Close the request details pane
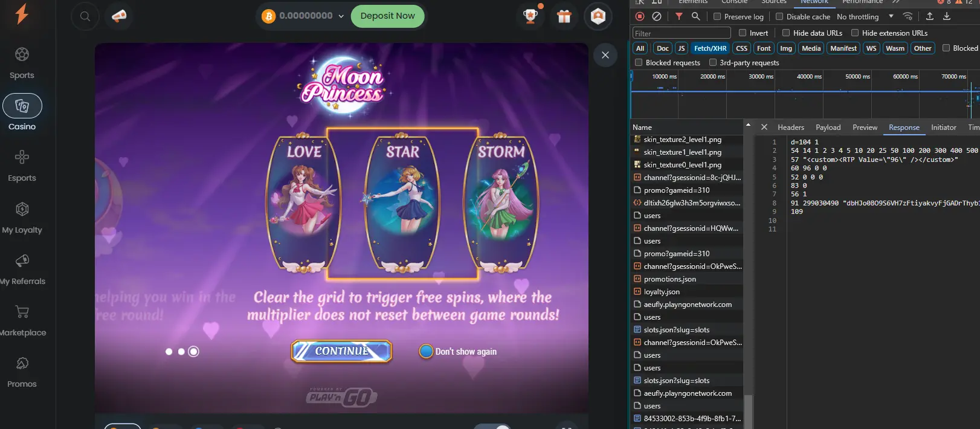The width and height of the screenshot is (980, 429). point(764,127)
